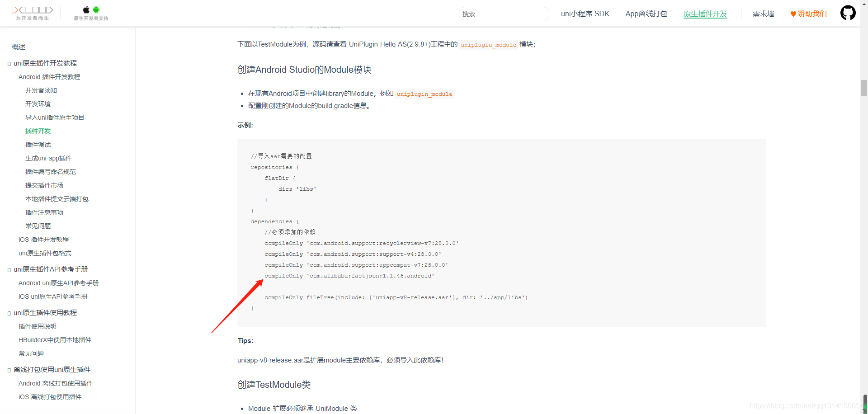Open 生成uni-app插件 sidebar item
The image size is (868, 414).
pyautogui.click(x=48, y=158)
